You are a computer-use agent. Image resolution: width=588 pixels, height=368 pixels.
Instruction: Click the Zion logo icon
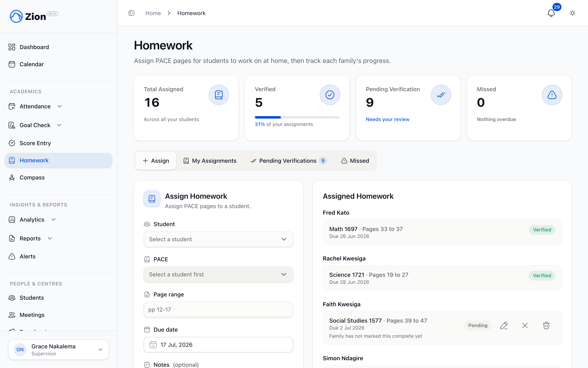(16, 16)
